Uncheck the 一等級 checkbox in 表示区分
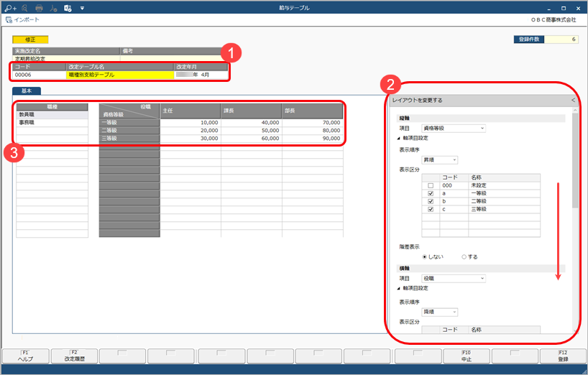The image size is (588, 375). [431, 193]
